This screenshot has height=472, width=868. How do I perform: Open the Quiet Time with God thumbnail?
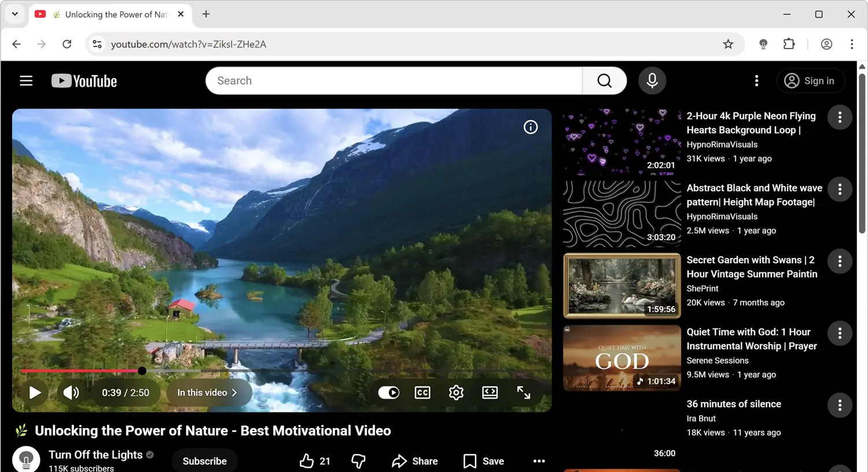pos(621,357)
